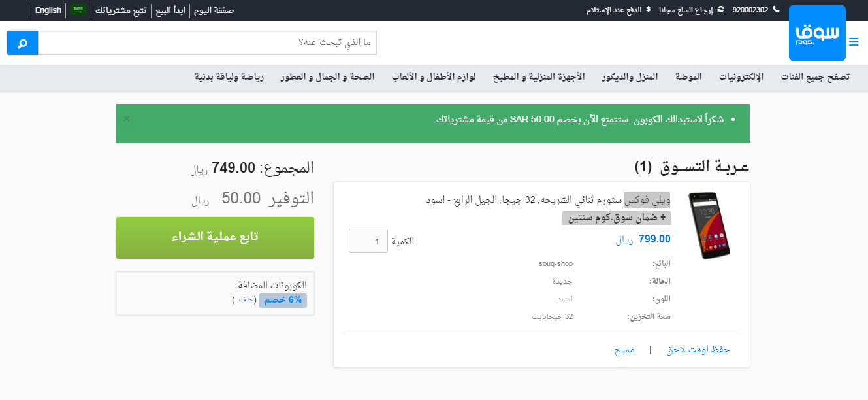Click the total 749.00 value
This screenshot has height=400, width=868.
point(233,167)
